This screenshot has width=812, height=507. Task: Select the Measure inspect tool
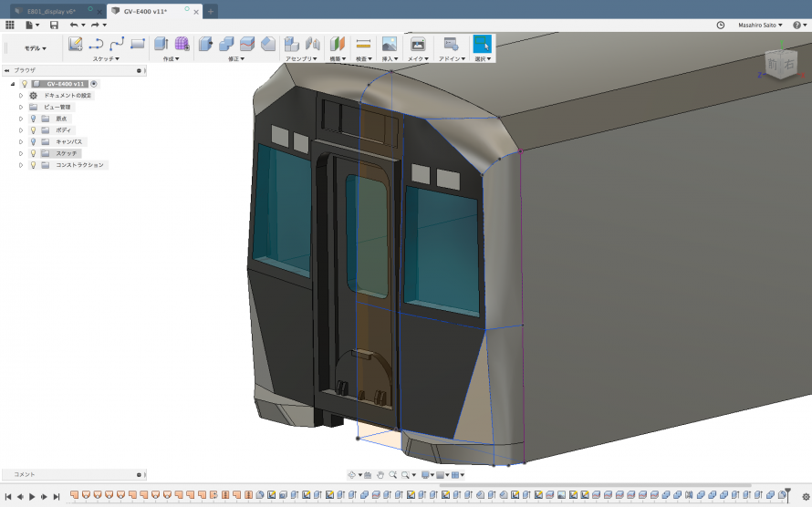tap(363, 44)
